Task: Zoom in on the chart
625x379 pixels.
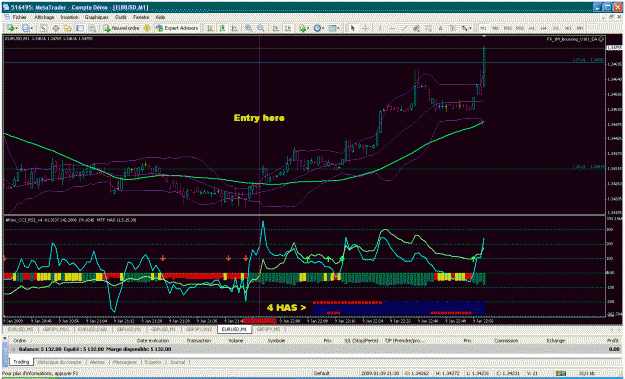Action: 248,28
